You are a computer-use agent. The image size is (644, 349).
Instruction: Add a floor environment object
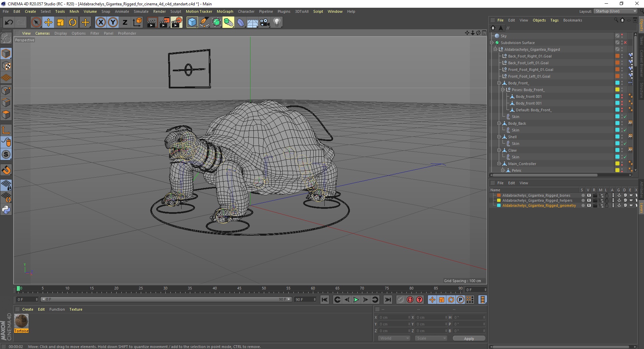coord(252,23)
